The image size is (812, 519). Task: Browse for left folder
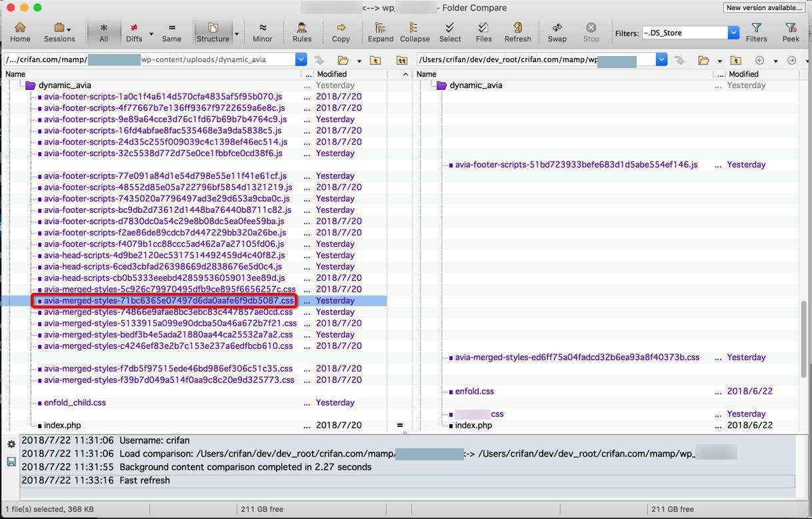(343, 60)
